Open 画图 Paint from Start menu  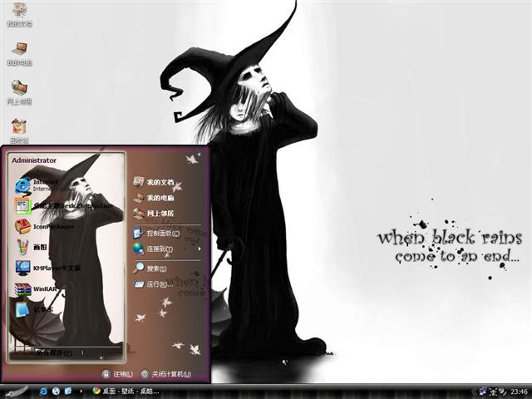click(x=32, y=248)
